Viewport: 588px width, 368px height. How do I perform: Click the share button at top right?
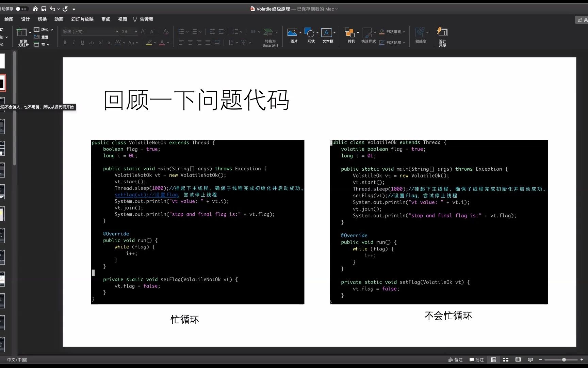[x=582, y=20]
